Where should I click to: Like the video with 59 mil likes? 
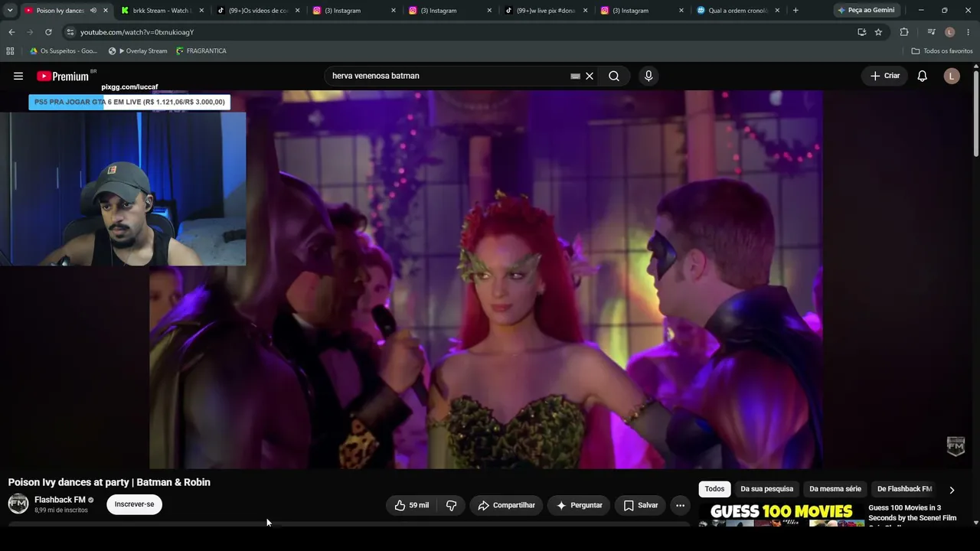click(412, 505)
